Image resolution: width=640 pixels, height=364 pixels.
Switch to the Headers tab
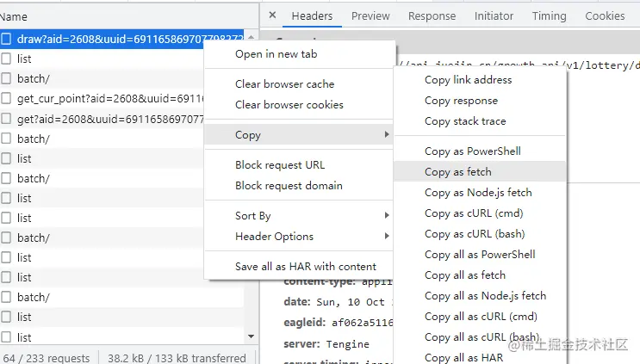pyautogui.click(x=312, y=15)
